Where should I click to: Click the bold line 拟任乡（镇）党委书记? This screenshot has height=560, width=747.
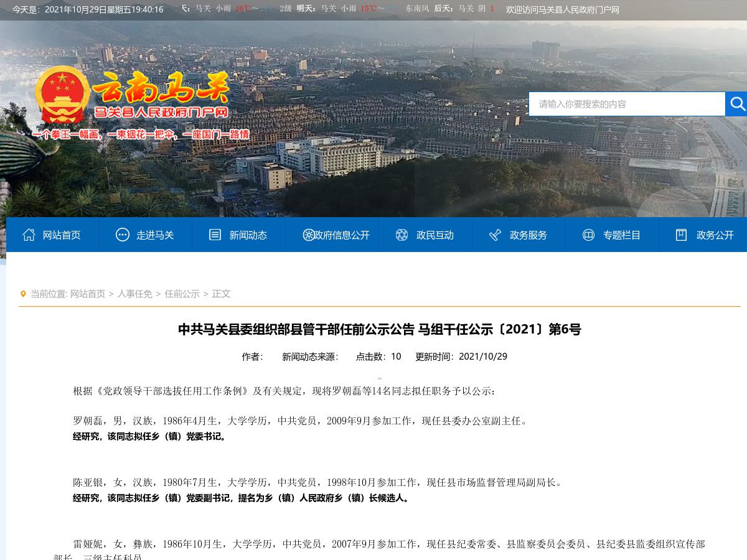151,437
